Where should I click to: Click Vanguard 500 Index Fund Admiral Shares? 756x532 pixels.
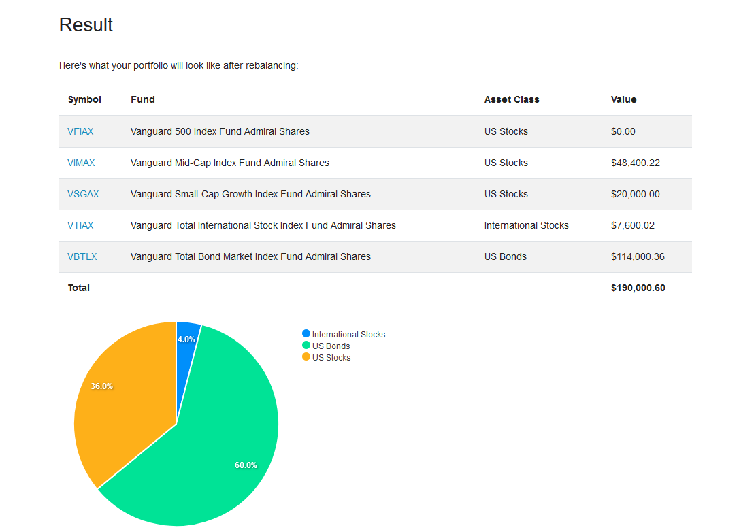coord(220,131)
